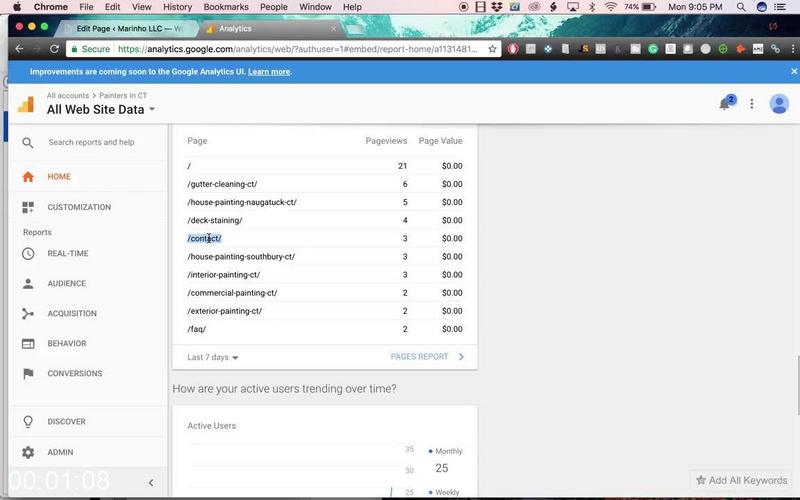The width and height of the screenshot is (800, 500).
Task: Click the Add All Keywords button
Action: click(742, 481)
